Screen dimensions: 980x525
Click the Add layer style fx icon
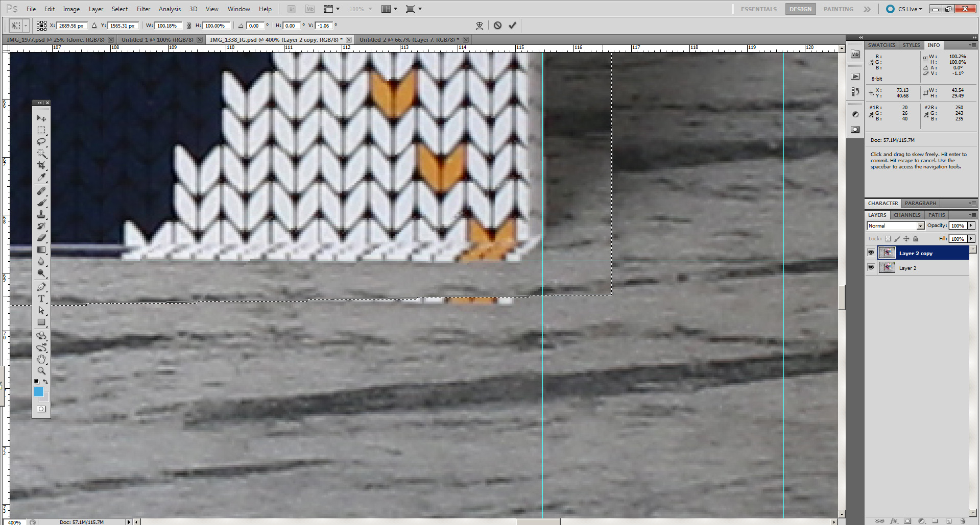[x=894, y=521]
